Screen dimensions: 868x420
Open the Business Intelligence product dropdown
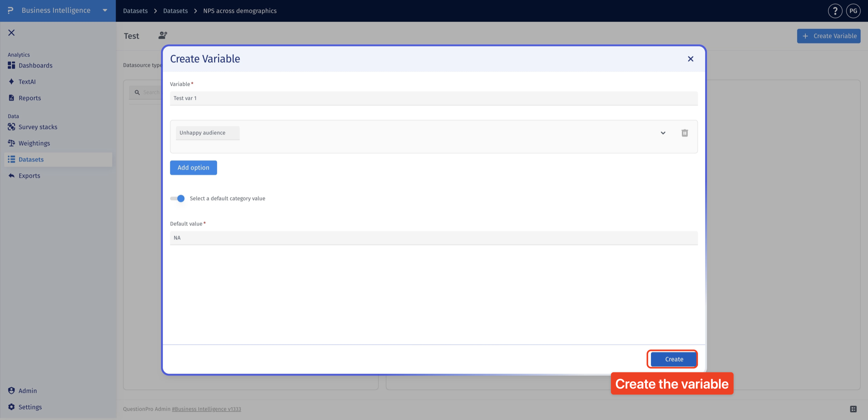tap(105, 11)
